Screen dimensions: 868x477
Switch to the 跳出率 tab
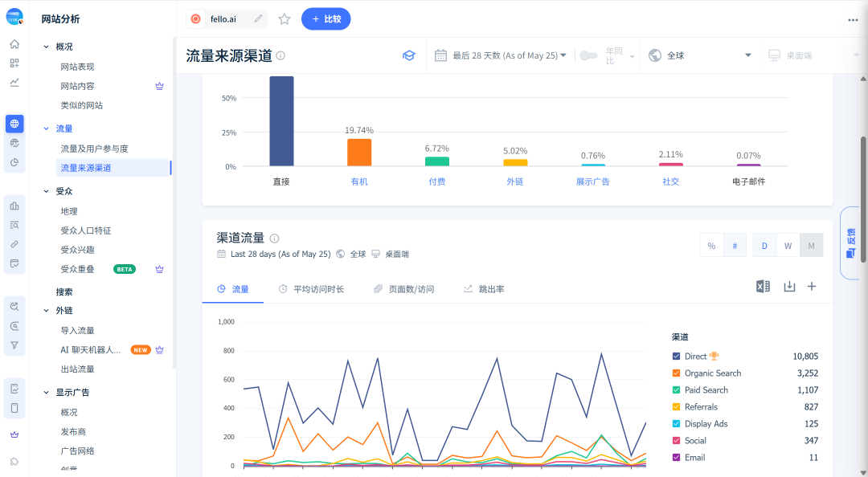484,289
